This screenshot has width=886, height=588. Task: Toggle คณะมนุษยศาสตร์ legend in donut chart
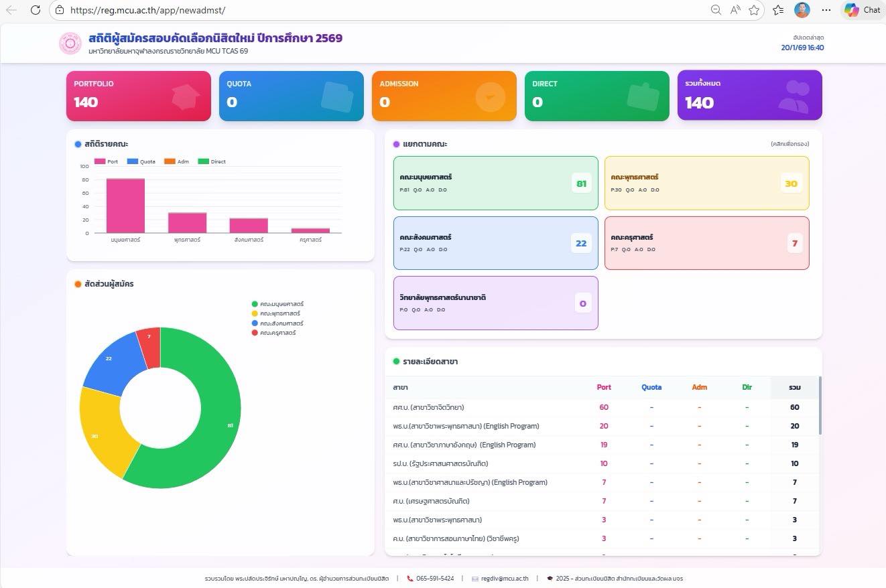point(277,304)
